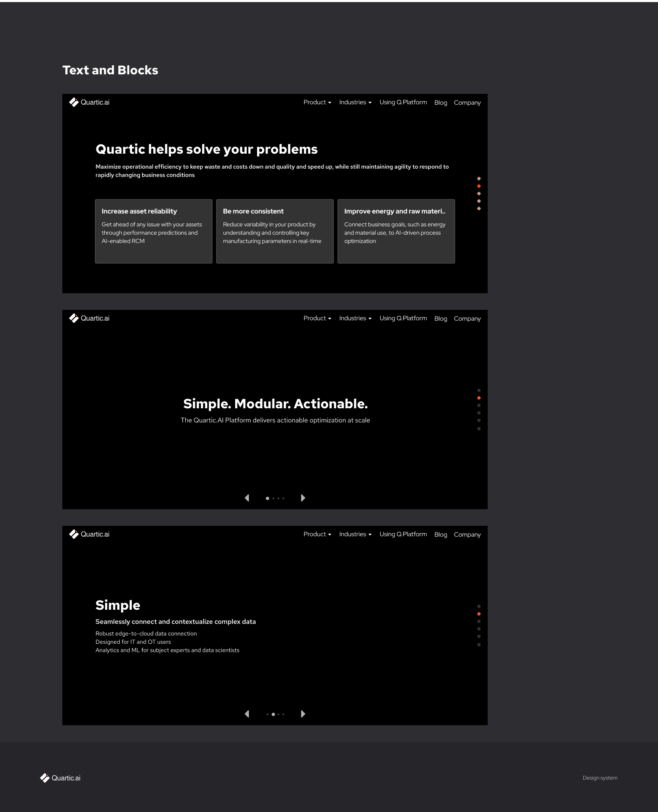Select top diamond section marker in third block
This screenshot has height=812, width=658.
coord(479,606)
